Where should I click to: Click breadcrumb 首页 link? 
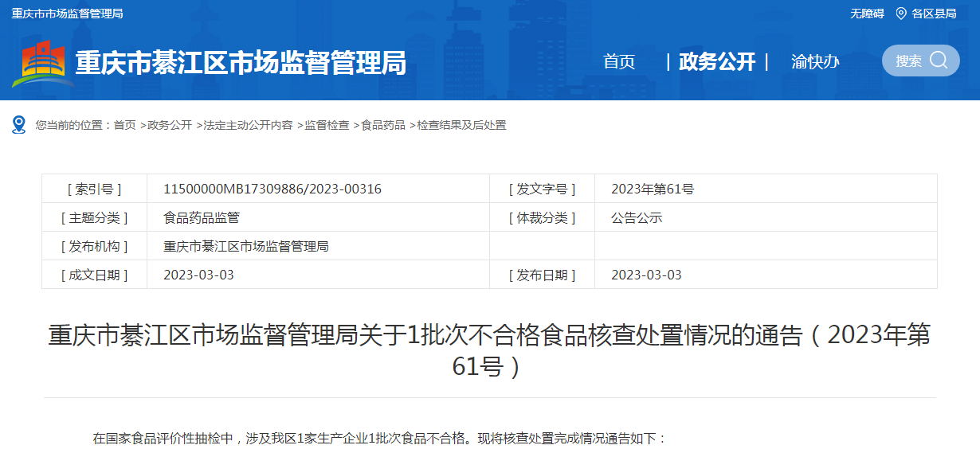[124, 125]
